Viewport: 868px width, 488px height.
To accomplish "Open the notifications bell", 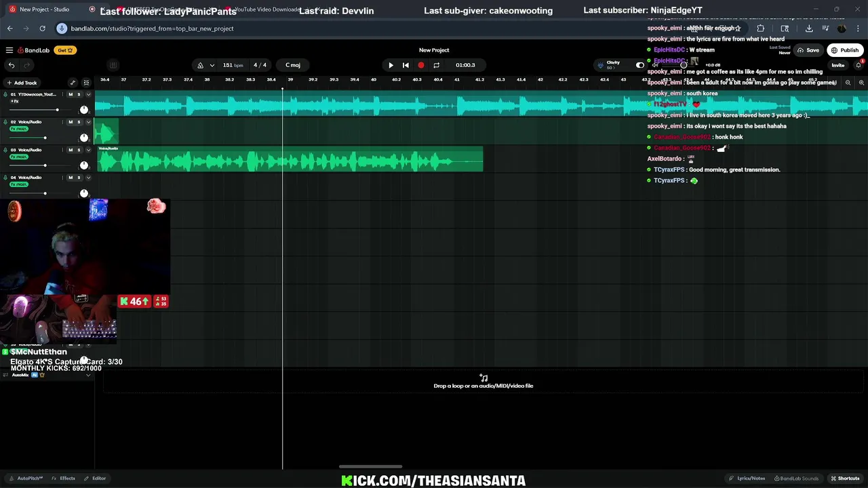I will (858, 65).
